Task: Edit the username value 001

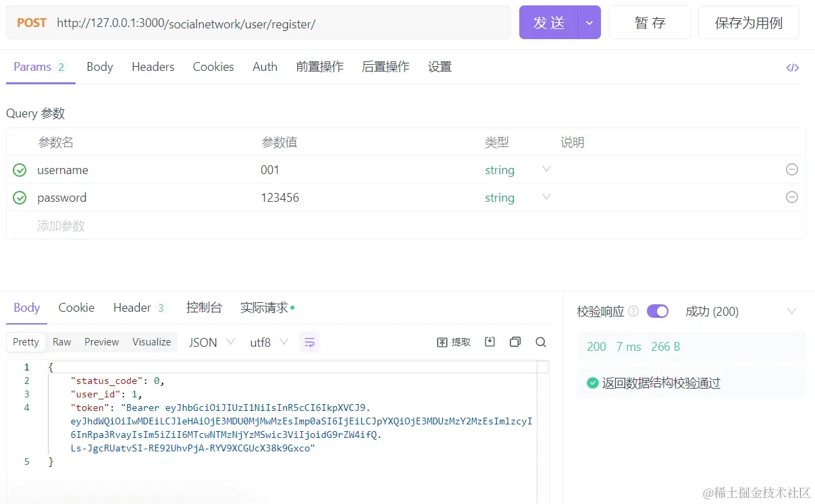Action: [270, 170]
